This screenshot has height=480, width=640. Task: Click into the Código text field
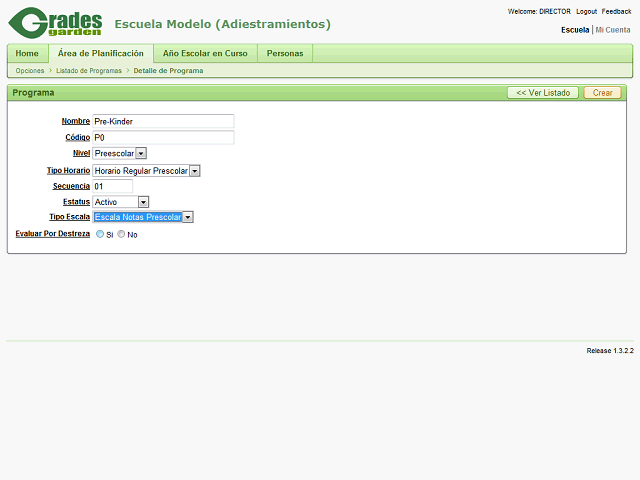point(162,137)
